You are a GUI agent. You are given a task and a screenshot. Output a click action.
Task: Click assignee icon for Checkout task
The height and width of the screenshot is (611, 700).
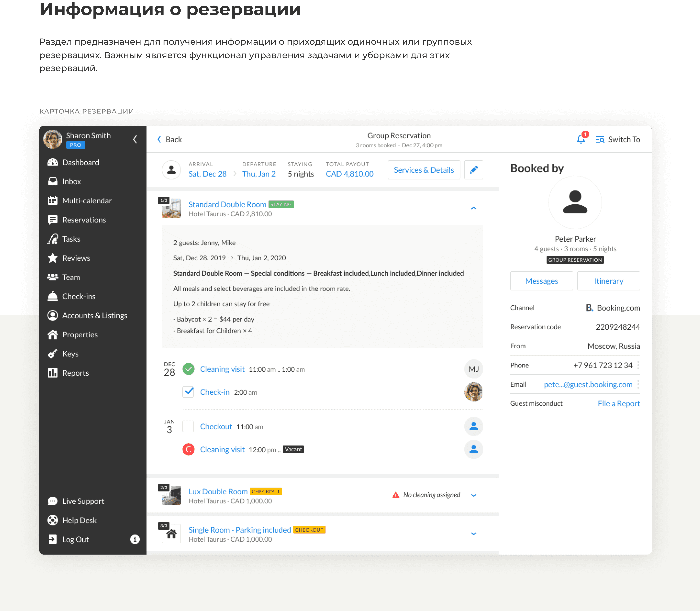point(474,426)
